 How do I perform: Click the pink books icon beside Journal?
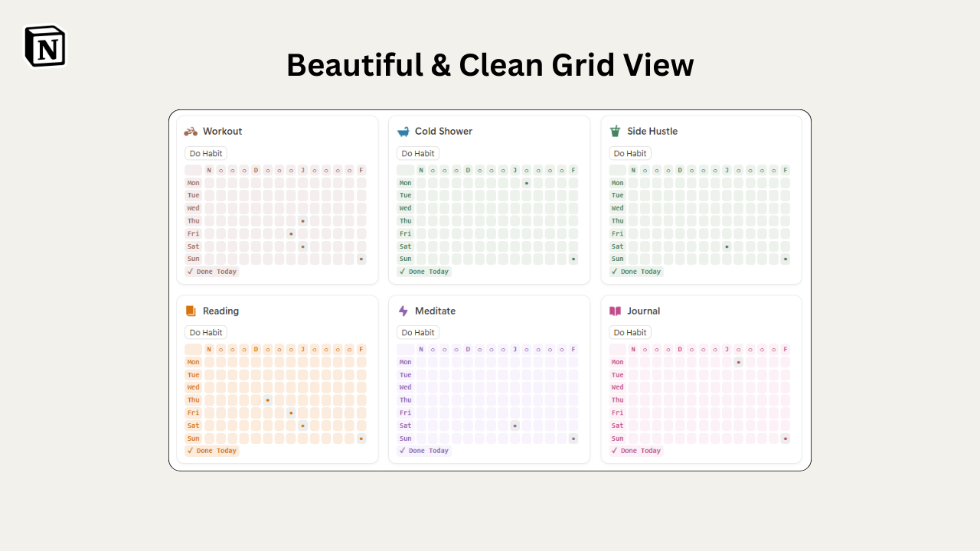[x=614, y=311]
